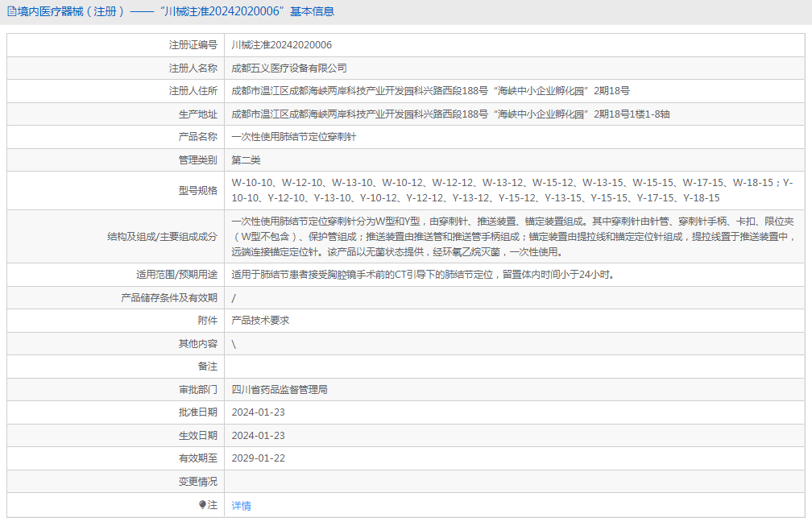The image size is (812, 522).
Task: Select registration number value 川械注准20242020006
Action: [x=282, y=45]
